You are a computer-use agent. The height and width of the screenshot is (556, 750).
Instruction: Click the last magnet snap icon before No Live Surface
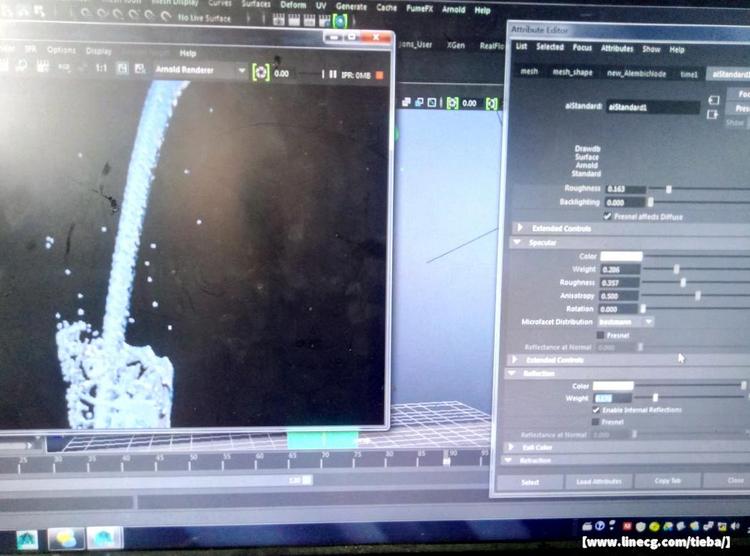(x=165, y=15)
